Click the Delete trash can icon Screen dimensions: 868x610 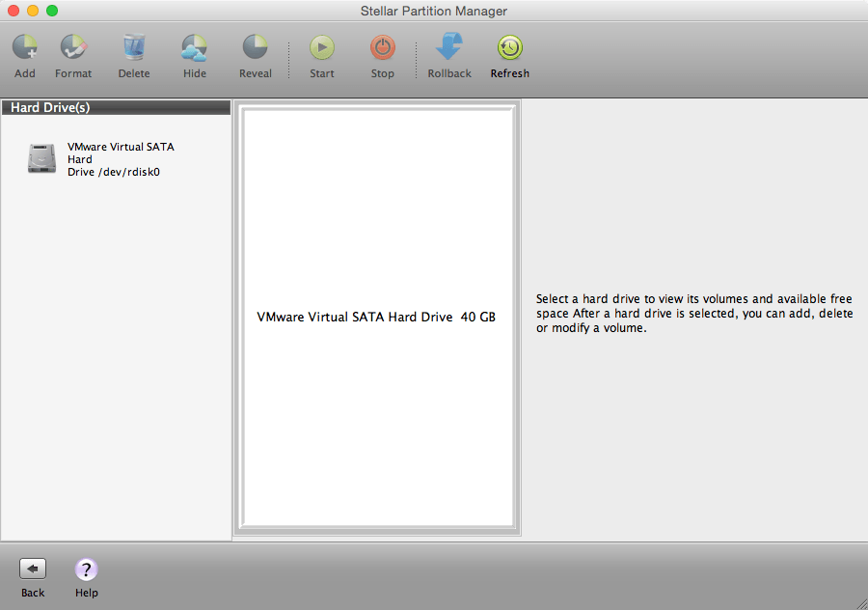tap(134, 47)
